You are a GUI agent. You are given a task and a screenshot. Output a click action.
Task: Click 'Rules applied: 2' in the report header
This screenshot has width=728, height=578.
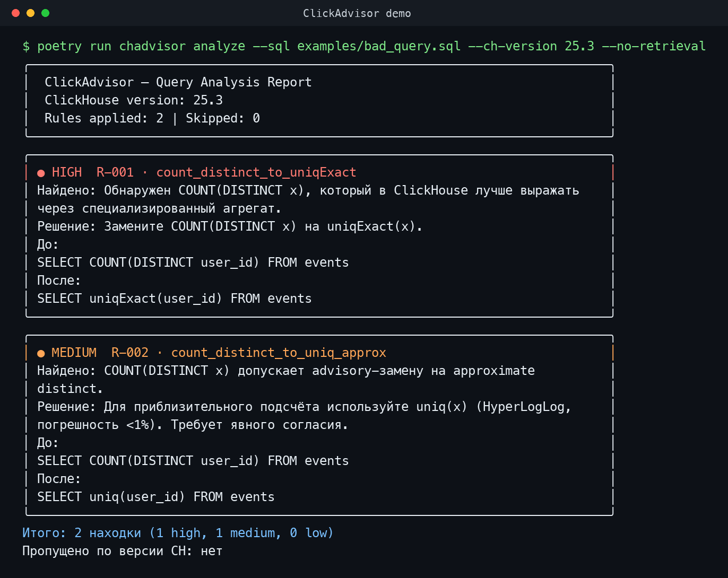(104, 118)
